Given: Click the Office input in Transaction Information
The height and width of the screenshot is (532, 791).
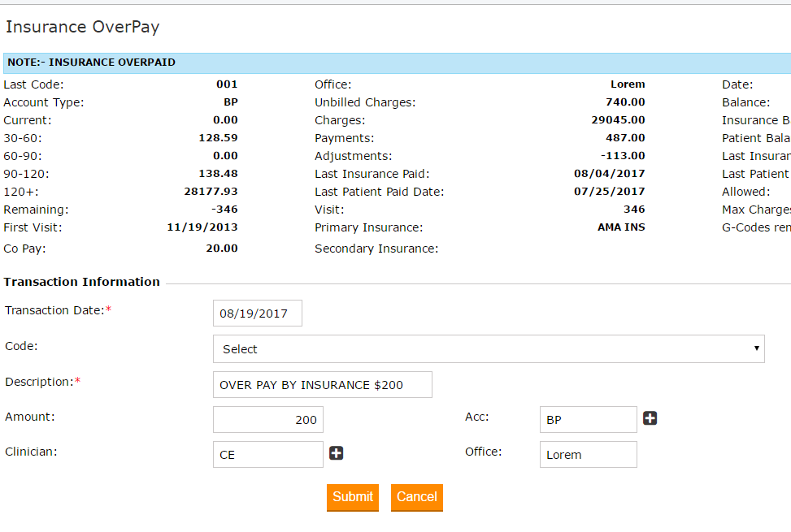Looking at the screenshot, I should tap(588, 455).
